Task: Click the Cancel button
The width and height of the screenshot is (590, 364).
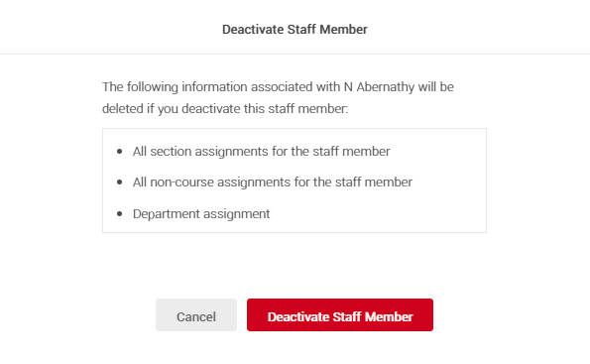Action: tap(196, 315)
